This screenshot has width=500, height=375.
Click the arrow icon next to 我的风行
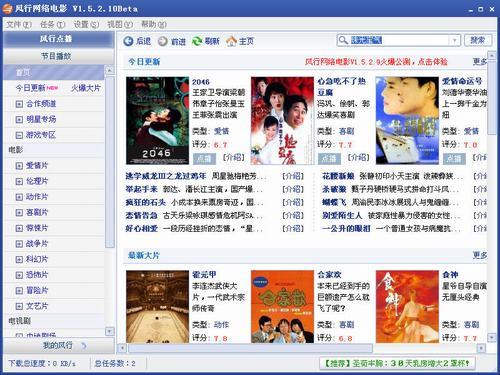tap(84, 346)
